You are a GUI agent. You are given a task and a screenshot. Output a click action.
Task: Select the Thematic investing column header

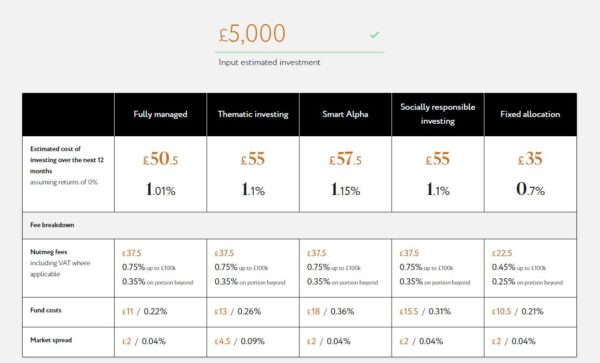[x=253, y=114]
